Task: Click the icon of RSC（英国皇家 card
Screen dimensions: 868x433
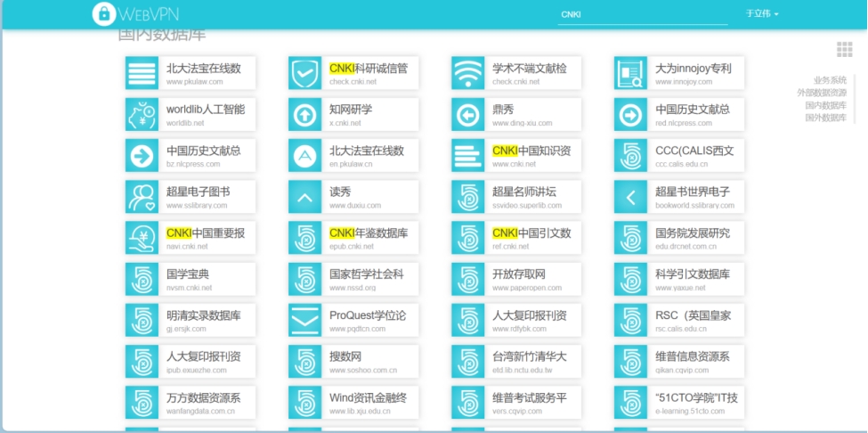Action: pyautogui.click(x=630, y=320)
